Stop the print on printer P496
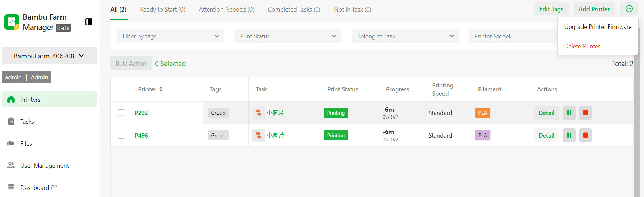The image size is (644, 197). tap(585, 135)
